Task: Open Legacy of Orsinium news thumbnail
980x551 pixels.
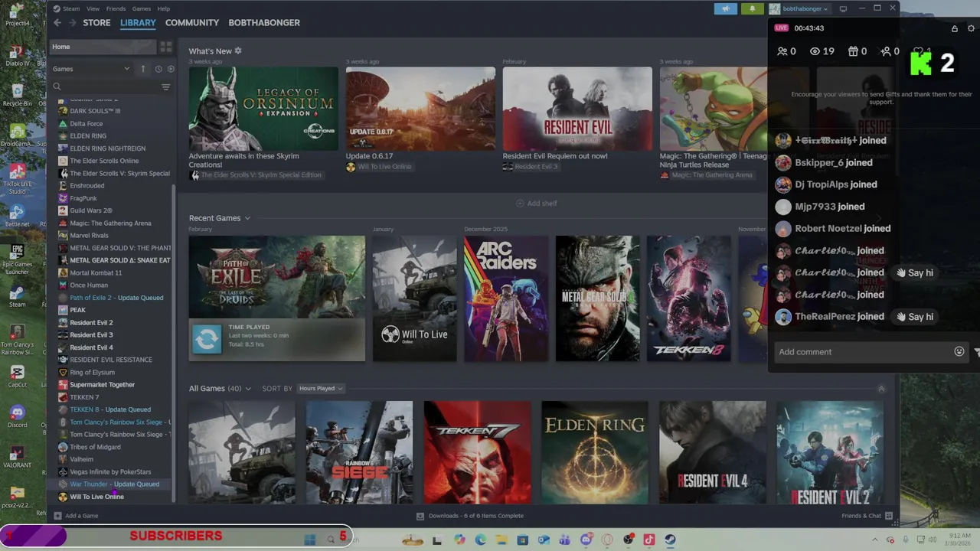Action: pyautogui.click(x=263, y=109)
